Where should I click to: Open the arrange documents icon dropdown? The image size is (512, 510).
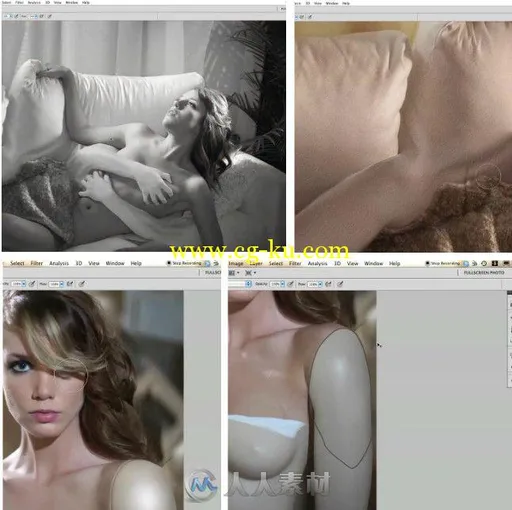(x=250, y=273)
